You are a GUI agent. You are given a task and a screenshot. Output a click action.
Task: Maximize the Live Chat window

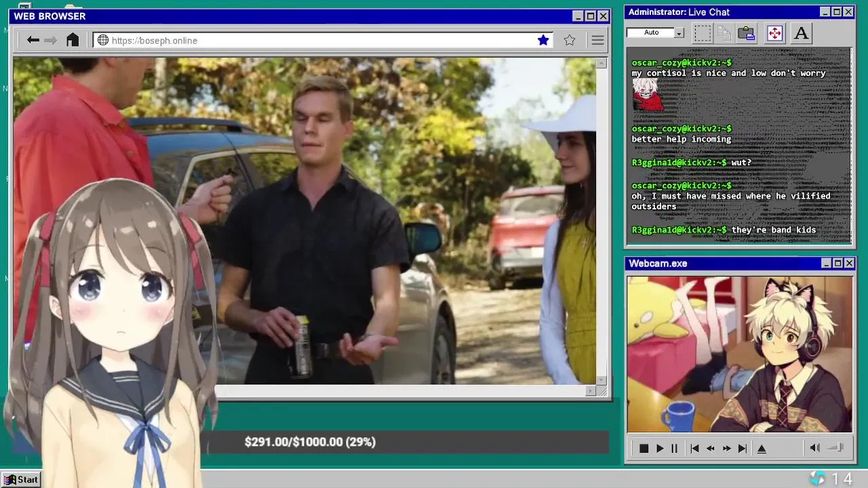(x=837, y=12)
